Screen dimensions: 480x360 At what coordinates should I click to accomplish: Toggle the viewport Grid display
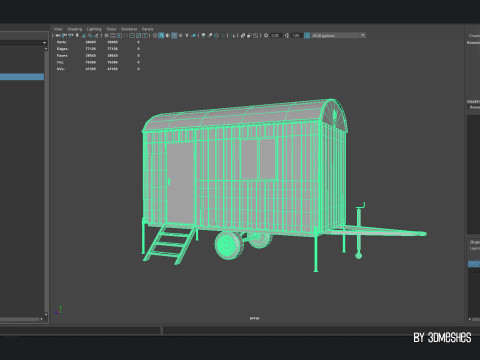click(x=106, y=35)
